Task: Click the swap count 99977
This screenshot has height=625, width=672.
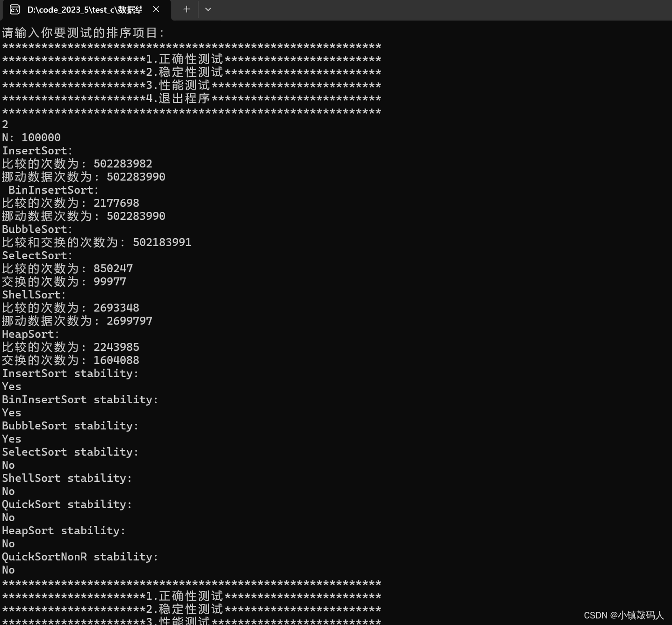Action: pyautogui.click(x=110, y=282)
